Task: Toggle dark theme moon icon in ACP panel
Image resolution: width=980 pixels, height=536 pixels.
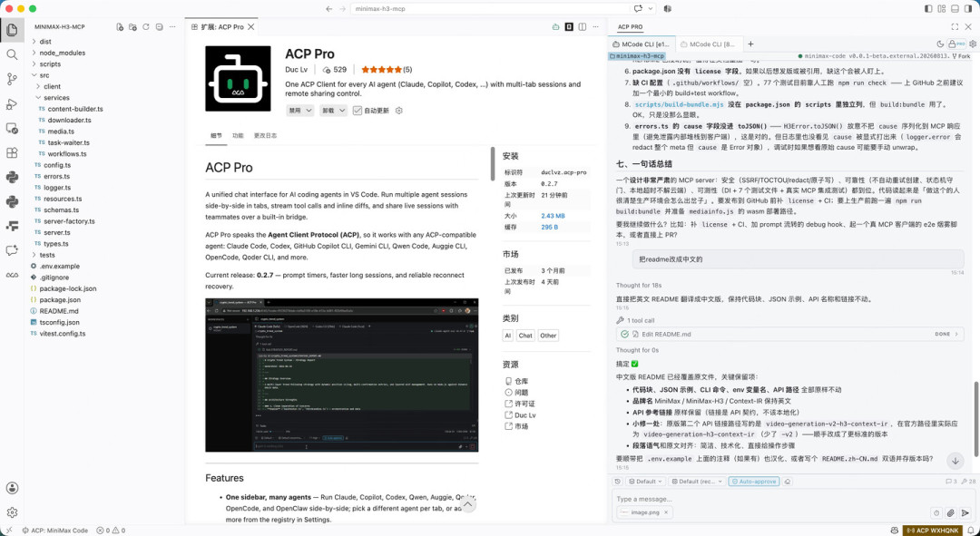Action: (x=941, y=44)
